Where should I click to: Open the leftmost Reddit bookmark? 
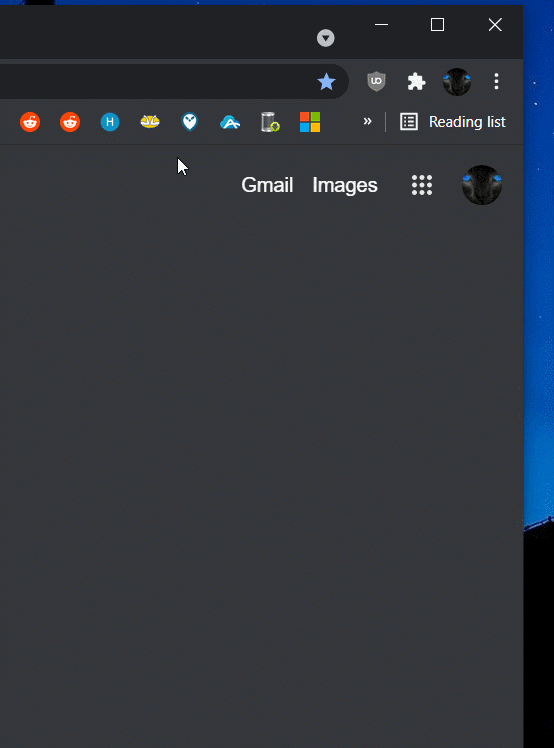pos(30,122)
